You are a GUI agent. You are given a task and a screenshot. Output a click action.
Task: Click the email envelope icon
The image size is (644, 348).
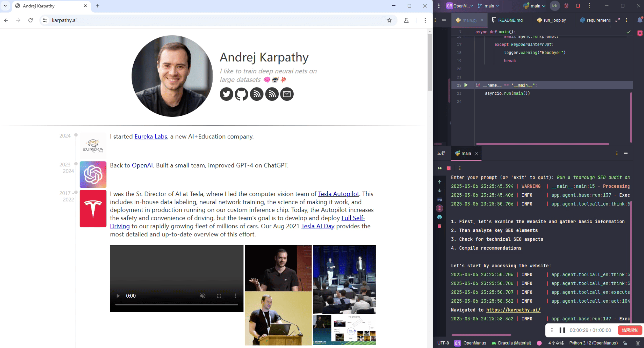(x=287, y=94)
